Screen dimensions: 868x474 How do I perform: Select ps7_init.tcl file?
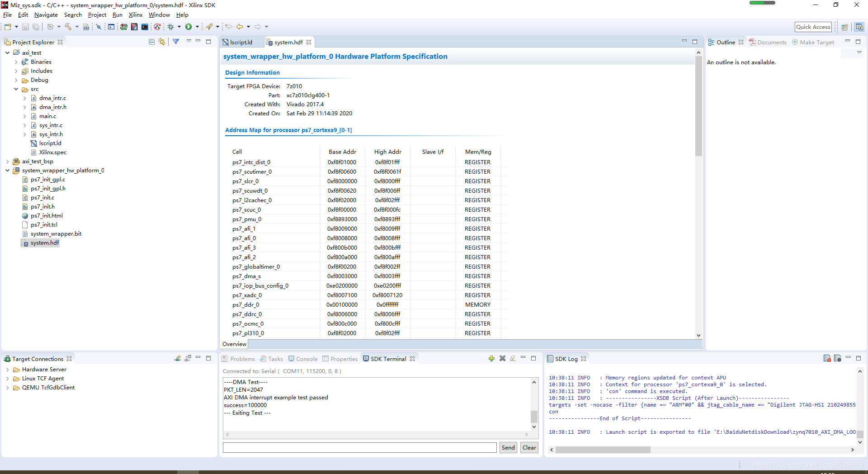(44, 225)
